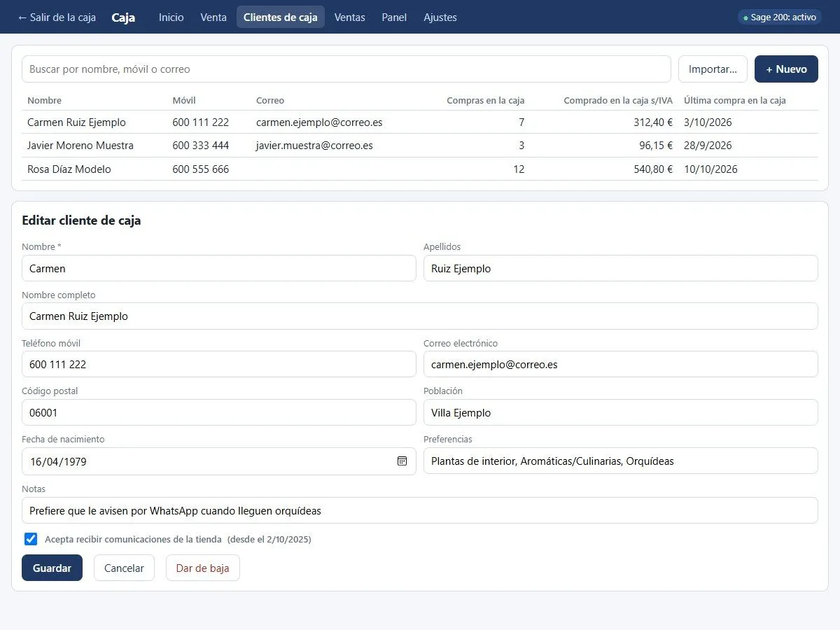The image size is (840, 630).
Task: Click the Notas text field
Action: pos(420,510)
